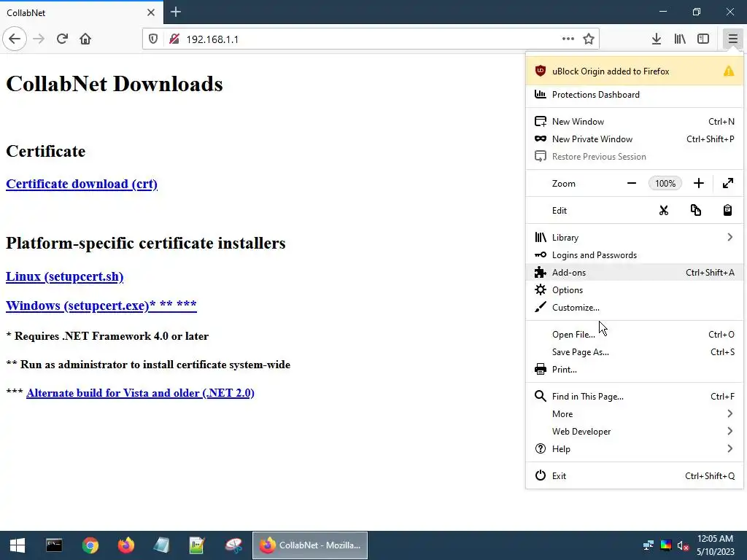Expand the Library submenu
The height and width of the screenshot is (560, 747).
(x=634, y=237)
